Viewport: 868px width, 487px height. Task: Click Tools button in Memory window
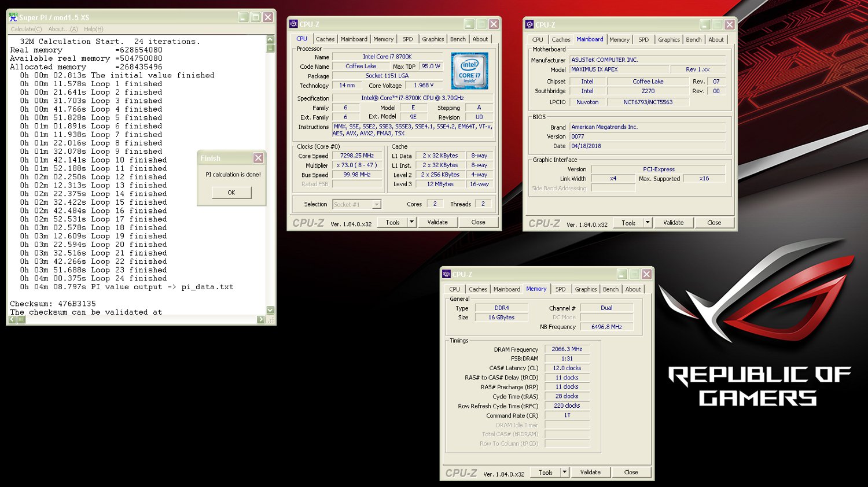pyautogui.click(x=546, y=473)
